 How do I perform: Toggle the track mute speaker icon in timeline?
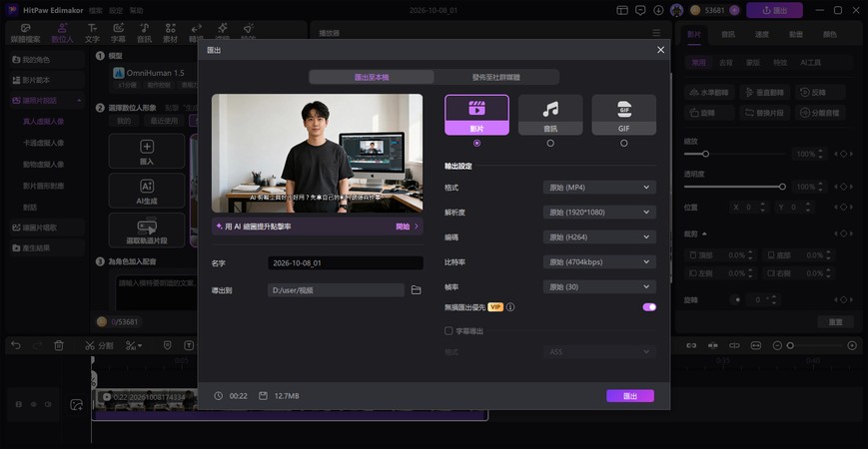pos(48,405)
